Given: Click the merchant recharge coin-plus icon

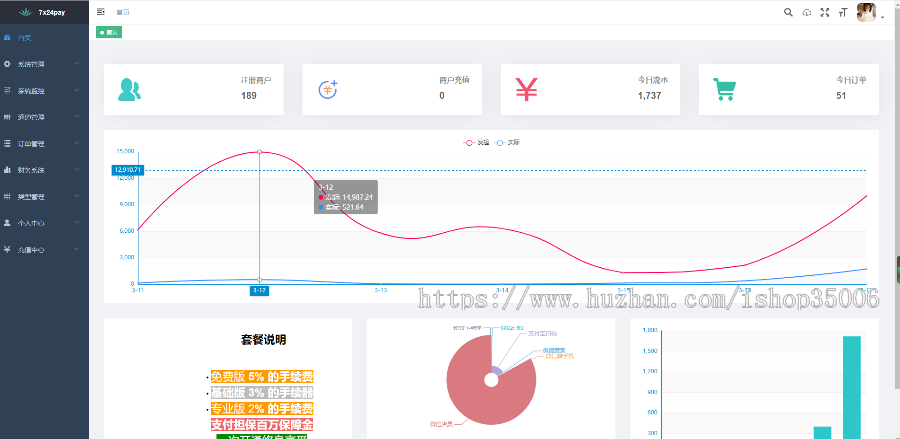Looking at the screenshot, I should [x=328, y=90].
